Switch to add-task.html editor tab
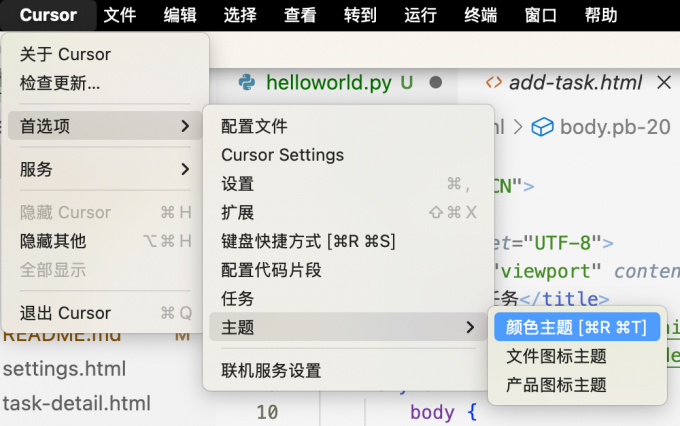Screen dimensions: 680x426 (x=575, y=82)
